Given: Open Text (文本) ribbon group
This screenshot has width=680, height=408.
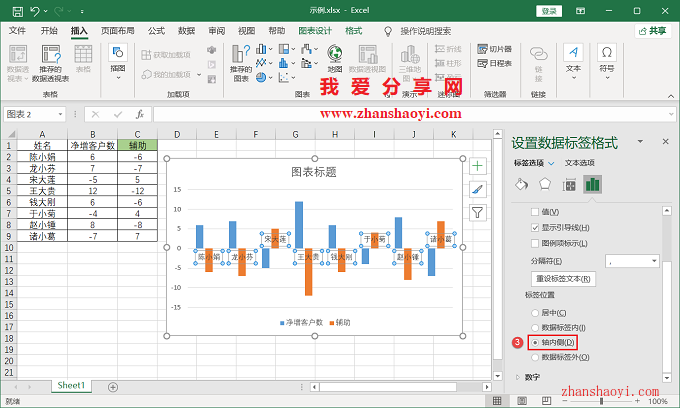Looking at the screenshot, I should click(x=573, y=62).
